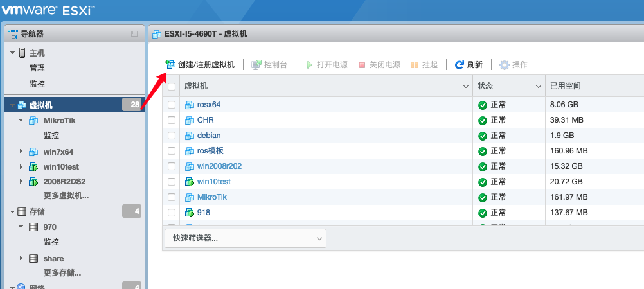Open the ros模板 VM link
Viewport: 644px width, 289px height.
[x=210, y=151]
